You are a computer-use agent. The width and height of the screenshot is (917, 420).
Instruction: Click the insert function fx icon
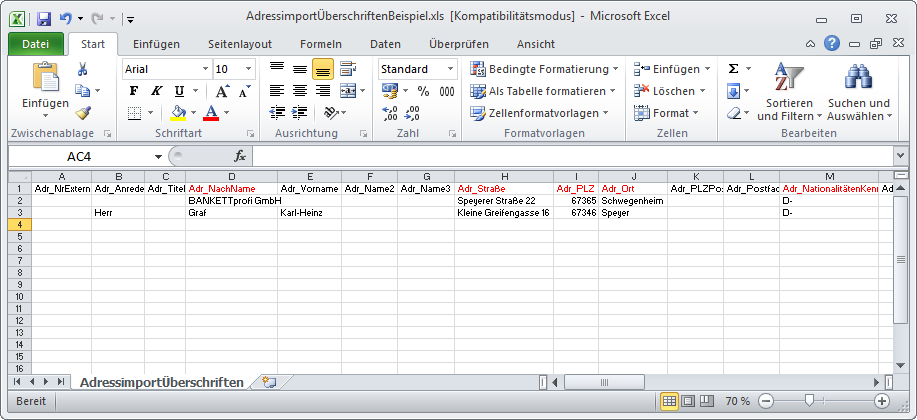click(240, 156)
